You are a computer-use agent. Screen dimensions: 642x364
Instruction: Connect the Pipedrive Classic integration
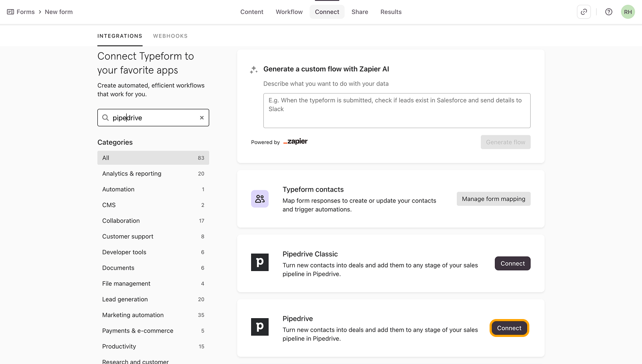coord(513,264)
